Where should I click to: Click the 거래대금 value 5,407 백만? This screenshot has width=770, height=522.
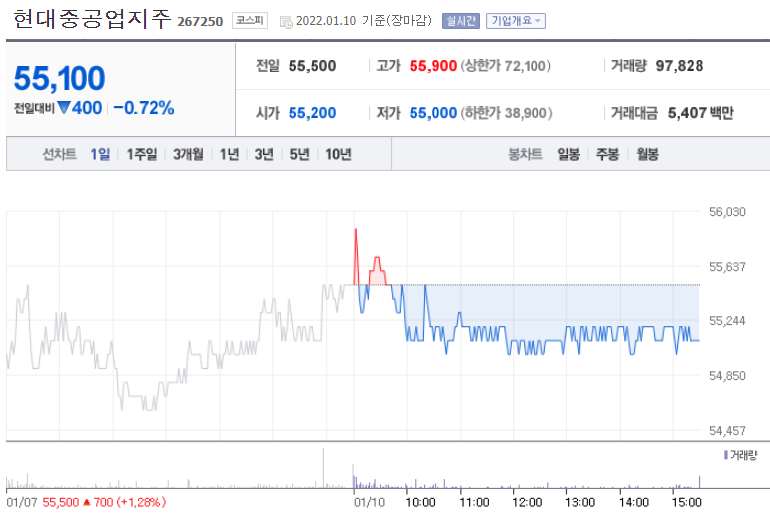[x=701, y=113]
